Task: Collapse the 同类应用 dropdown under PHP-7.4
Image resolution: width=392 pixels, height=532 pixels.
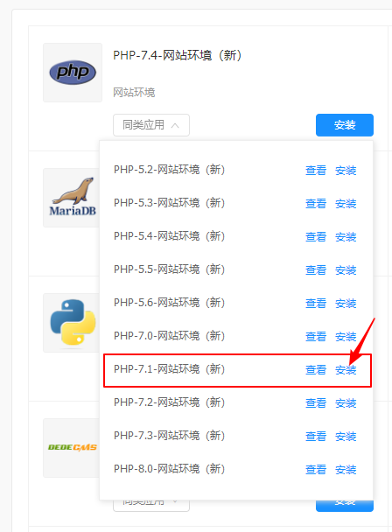Action: click(x=151, y=125)
